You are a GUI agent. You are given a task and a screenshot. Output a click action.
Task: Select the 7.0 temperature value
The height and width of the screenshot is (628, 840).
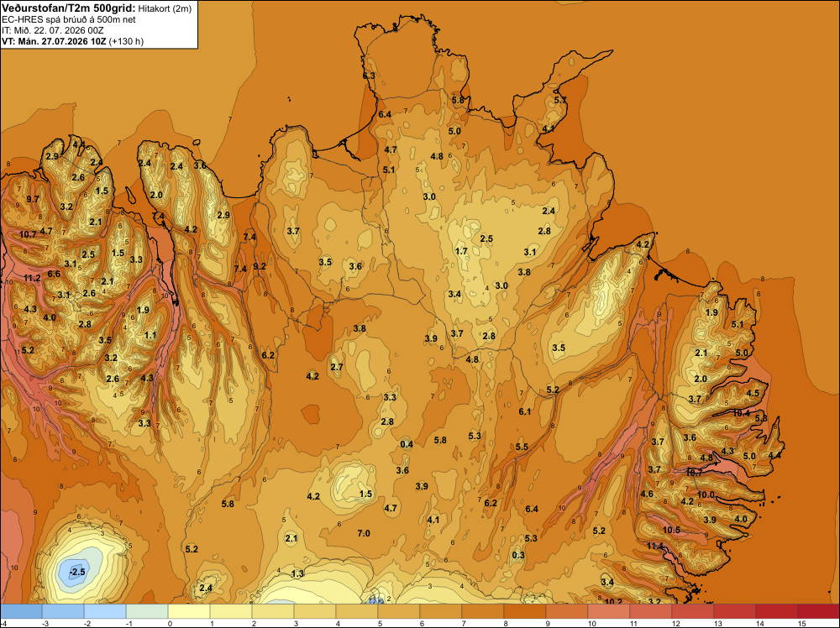tap(364, 533)
